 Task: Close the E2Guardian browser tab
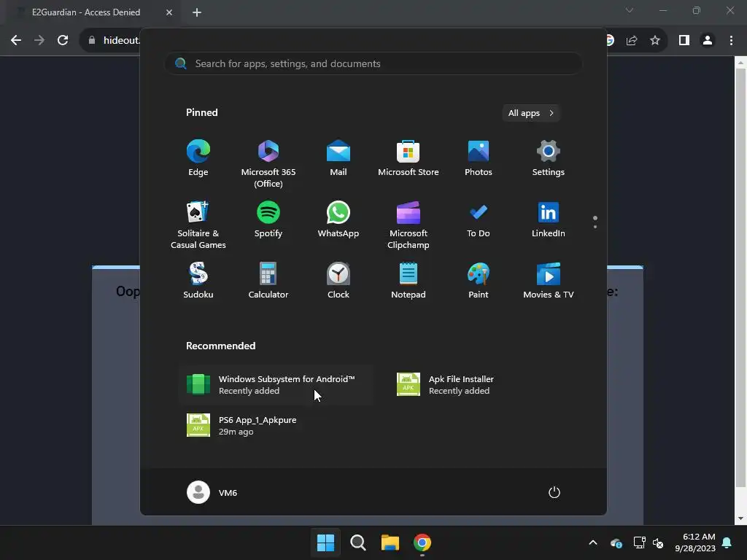click(169, 12)
